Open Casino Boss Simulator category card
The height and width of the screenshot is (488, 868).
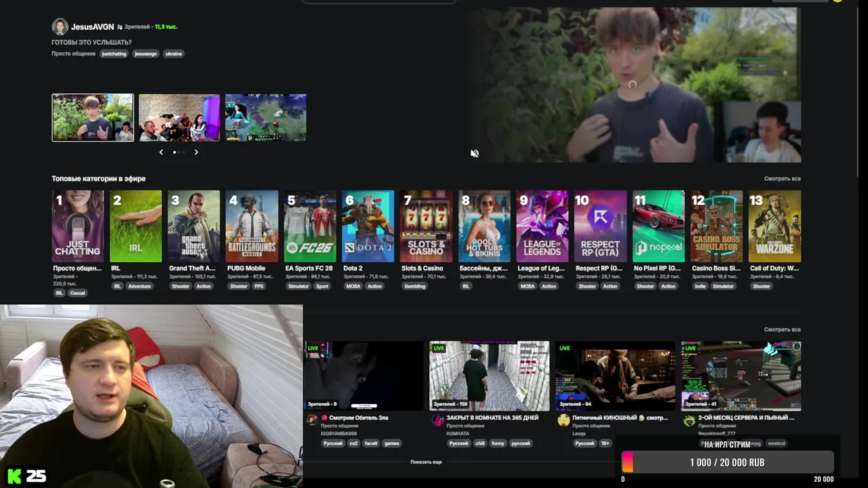point(717,226)
